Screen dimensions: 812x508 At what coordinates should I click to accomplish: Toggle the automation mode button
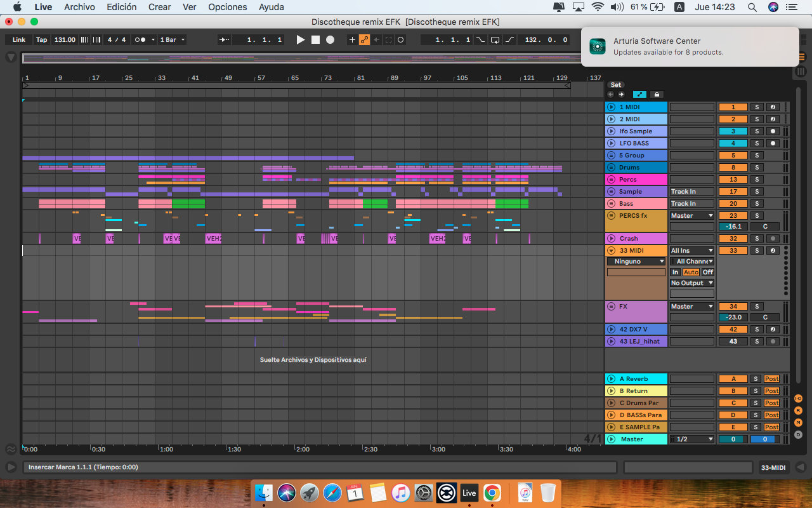click(x=639, y=94)
